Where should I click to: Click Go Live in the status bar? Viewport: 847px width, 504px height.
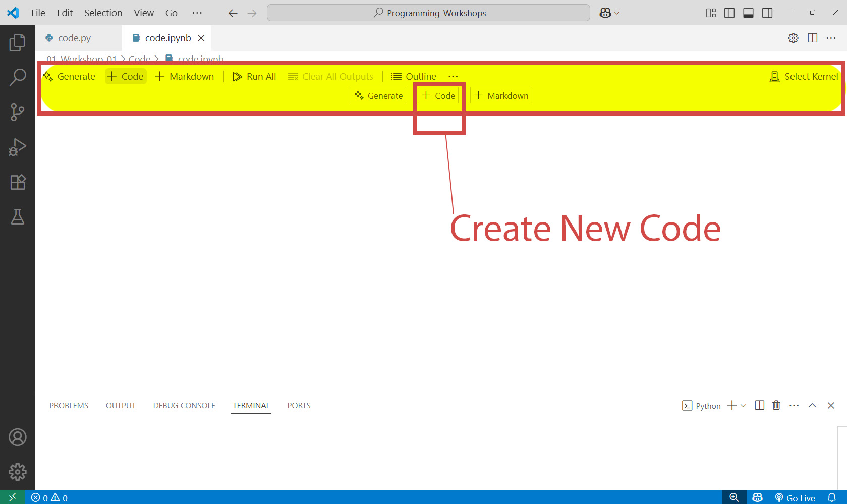tap(795, 497)
